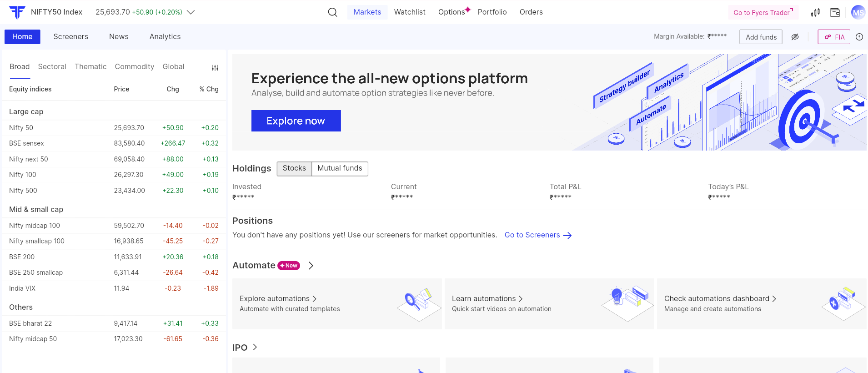The width and height of the screenshot is (868, 373).
Task: Switch holdings view to Mutual funds
Action: point(340,168)
